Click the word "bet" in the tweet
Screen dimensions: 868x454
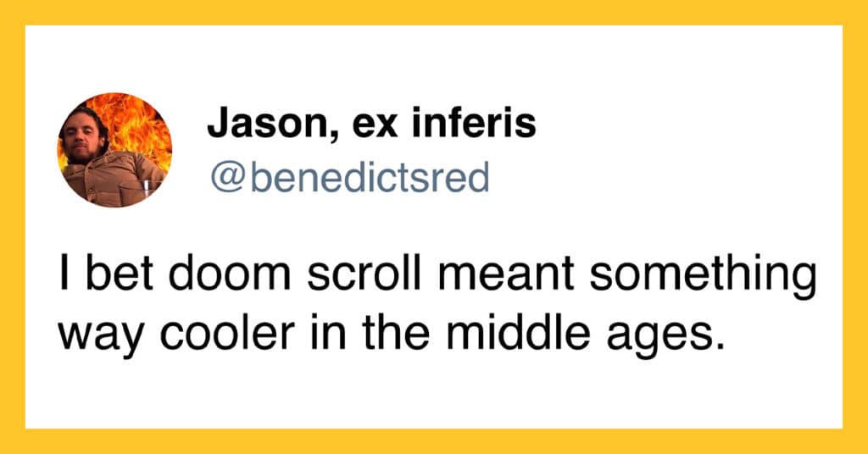(119, 274)
